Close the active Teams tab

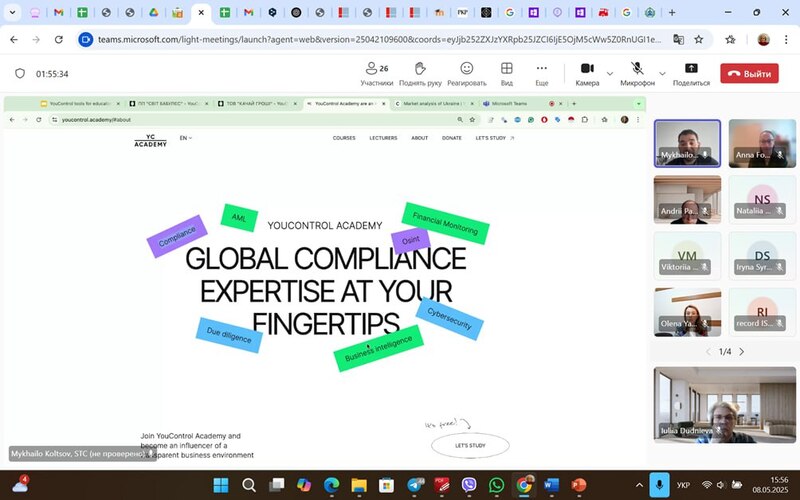pyautogui.click(x=201, y=13)
